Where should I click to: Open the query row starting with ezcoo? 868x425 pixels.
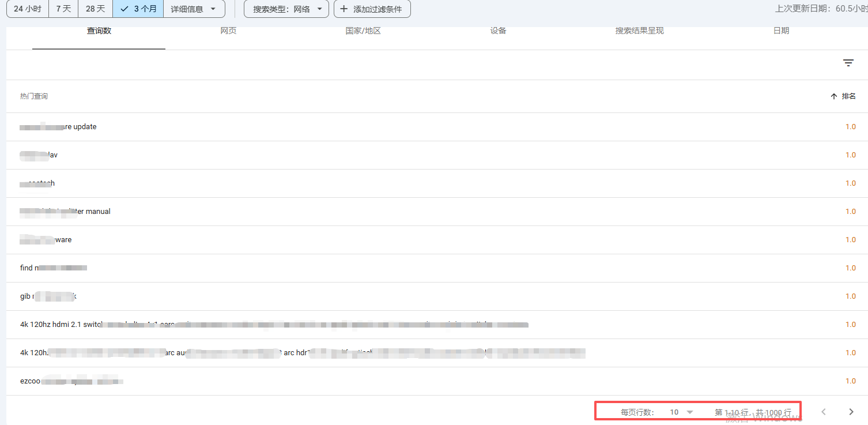tap(30, 381)
